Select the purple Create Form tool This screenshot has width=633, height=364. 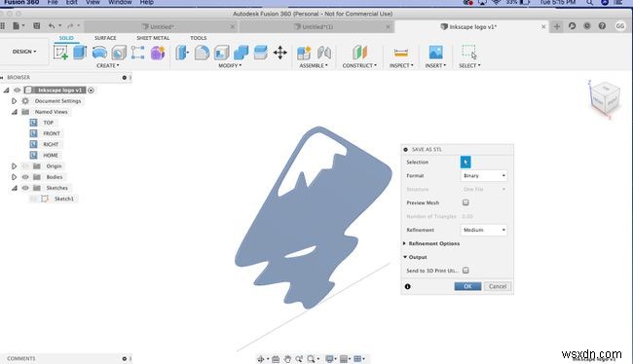point(158,53)
